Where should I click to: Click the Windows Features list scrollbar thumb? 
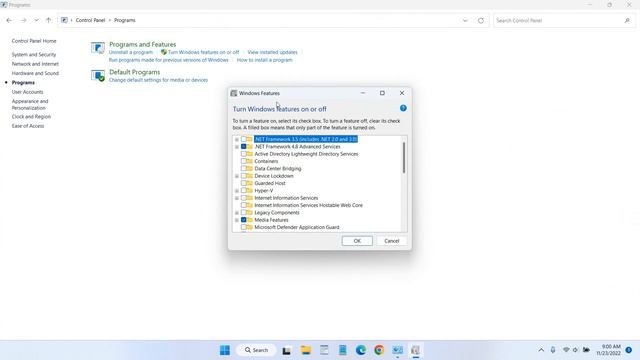click(x=404, y=158)
